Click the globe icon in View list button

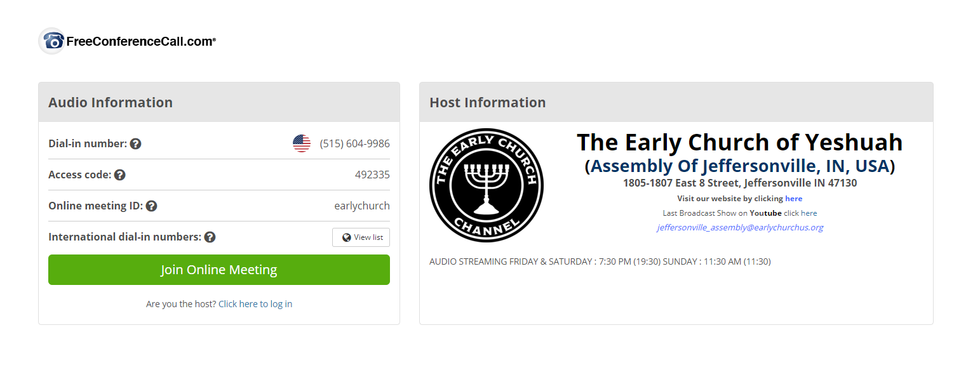tap(346, 237)
